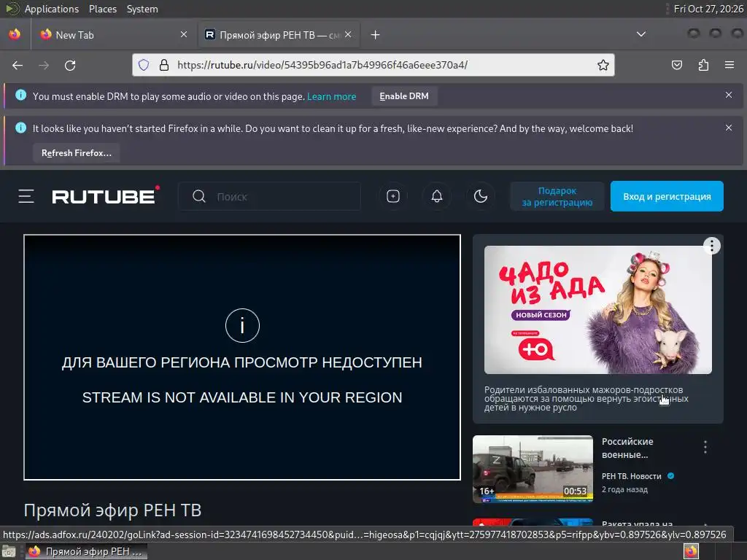Select the Прямой эфир РЕН ТВ tab
This screenshot has width=747, height=560.
coord(279,35)
